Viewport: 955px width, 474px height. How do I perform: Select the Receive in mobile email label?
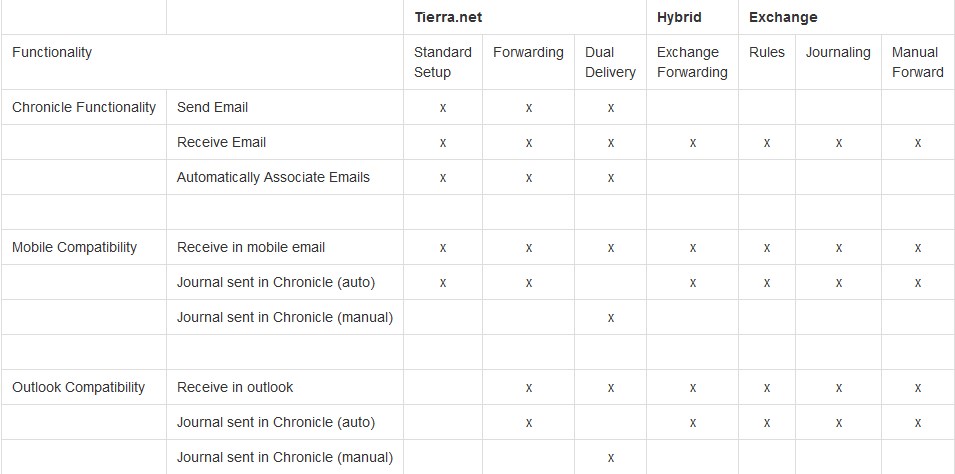[251, 247]
